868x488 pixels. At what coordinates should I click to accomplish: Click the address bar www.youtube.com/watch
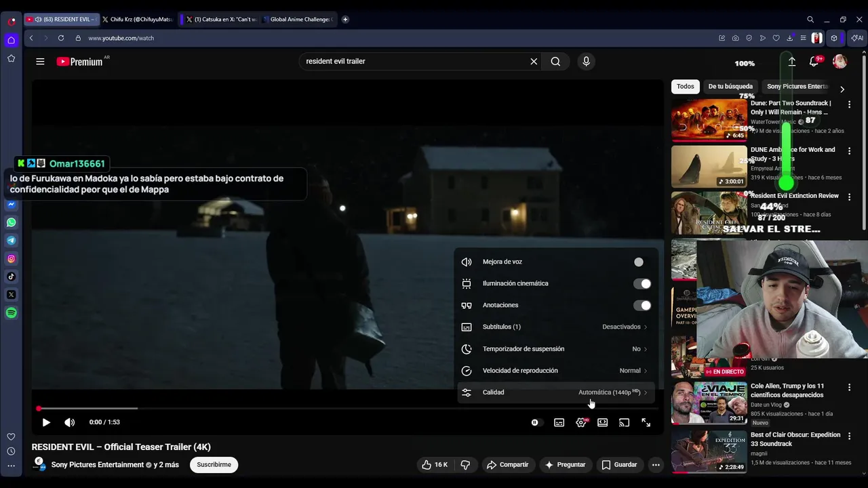pyautogui.click(x=121, y=38)
